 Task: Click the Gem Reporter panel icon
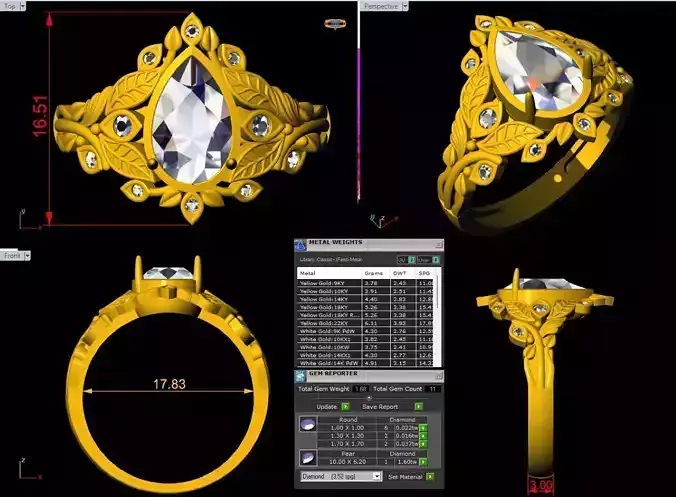pos(300,376)
